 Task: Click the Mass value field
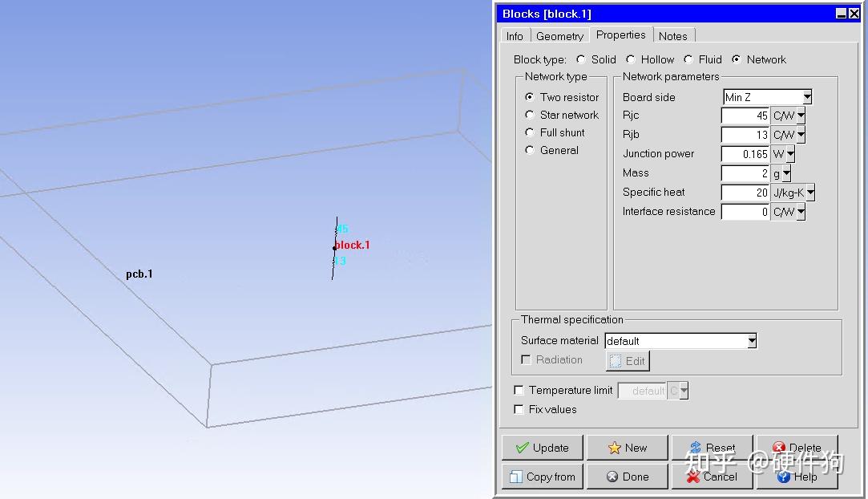(x=745, y=173)
